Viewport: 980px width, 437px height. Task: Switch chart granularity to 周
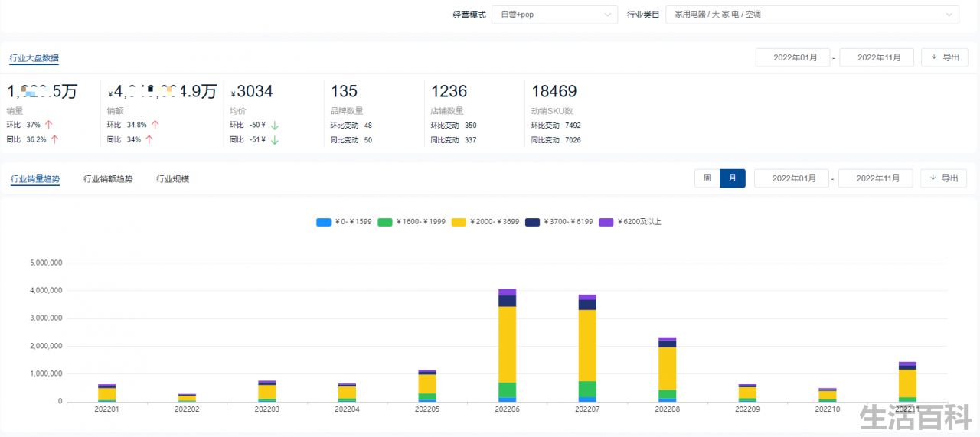(707, 178)
